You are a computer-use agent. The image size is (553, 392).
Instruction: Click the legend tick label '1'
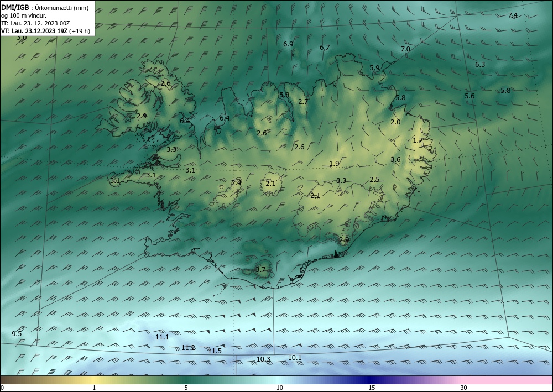[94, 388]
